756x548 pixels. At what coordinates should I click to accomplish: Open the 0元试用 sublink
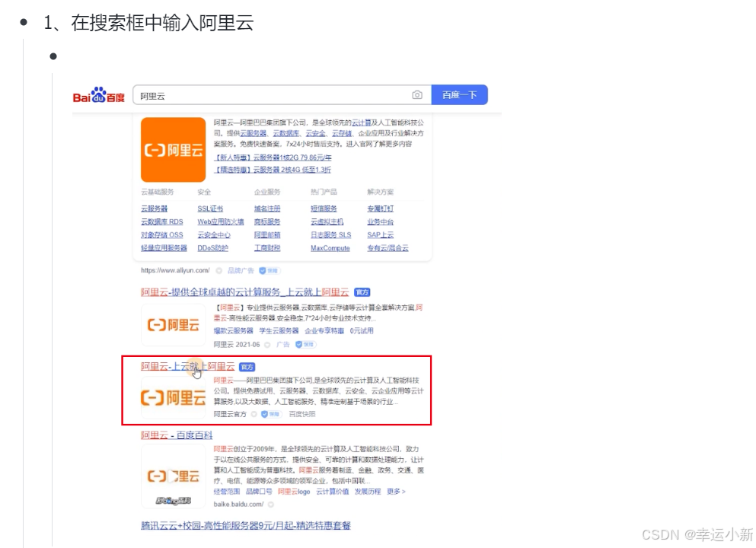point(362,330)
